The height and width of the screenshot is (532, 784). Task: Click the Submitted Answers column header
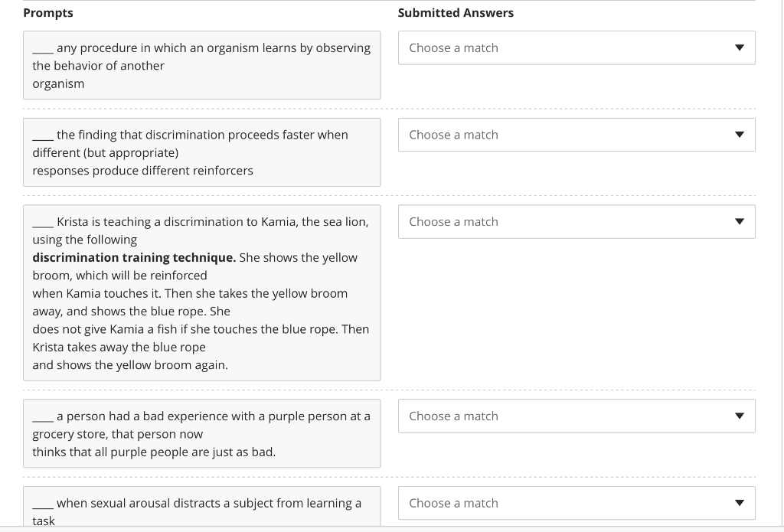(x=456, y=13)
